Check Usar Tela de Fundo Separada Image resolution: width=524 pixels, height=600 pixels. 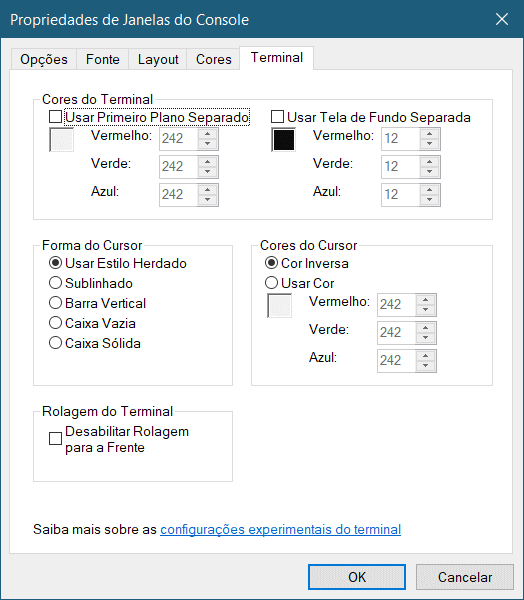(278, 117)
